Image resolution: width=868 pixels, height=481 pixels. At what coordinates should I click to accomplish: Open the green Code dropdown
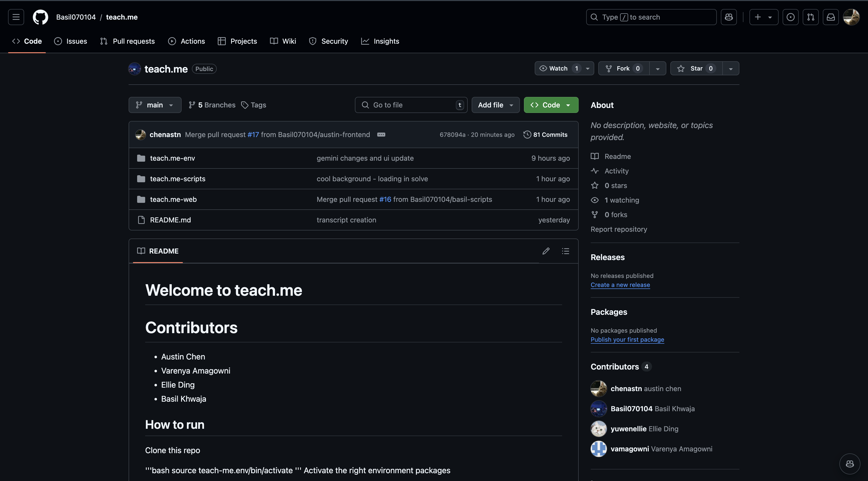tap(551, 105)
